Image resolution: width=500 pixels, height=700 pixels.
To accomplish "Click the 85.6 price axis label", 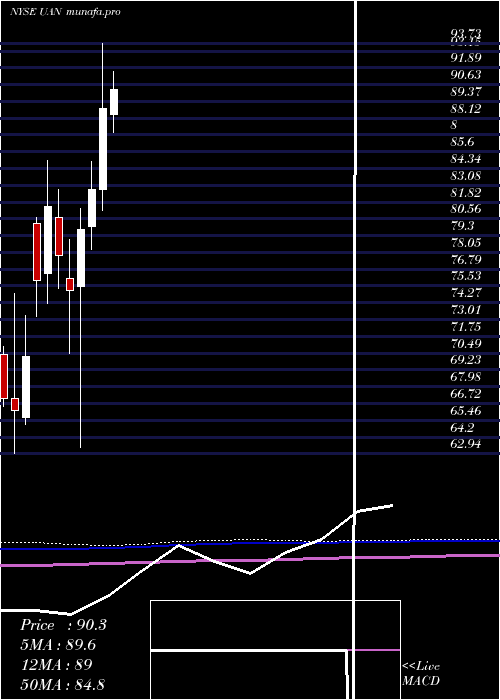I will pyautogui.click(x=462, y=142).
